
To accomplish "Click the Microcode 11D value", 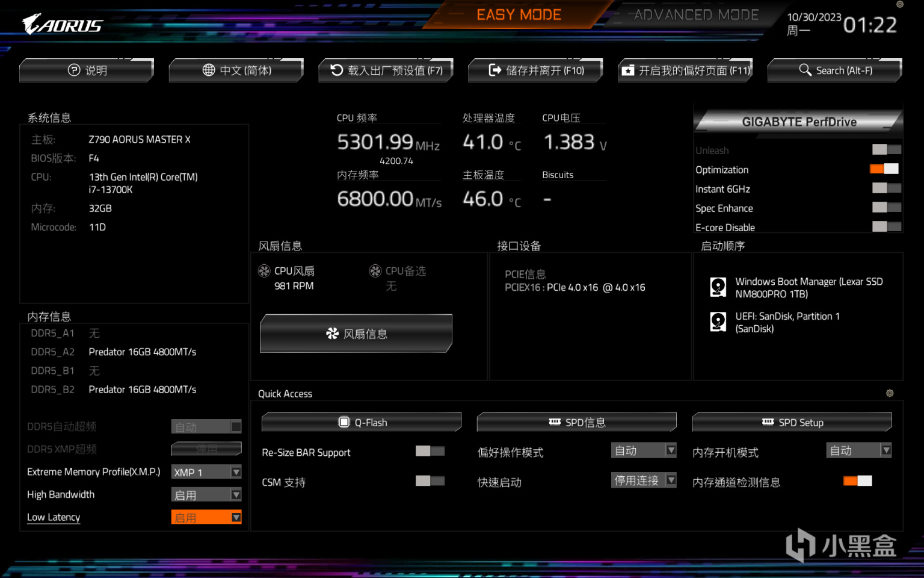I will point(97,227).
